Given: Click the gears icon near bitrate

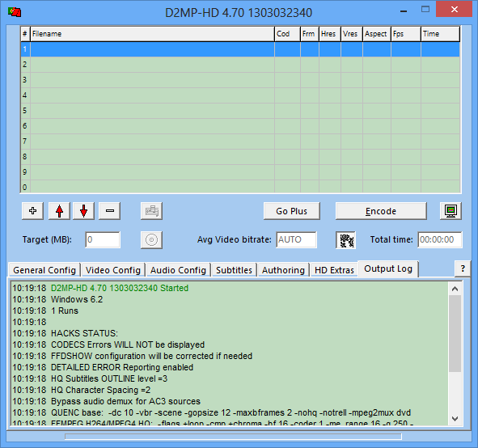Looking at the screenshot, I should click(346, 240).
